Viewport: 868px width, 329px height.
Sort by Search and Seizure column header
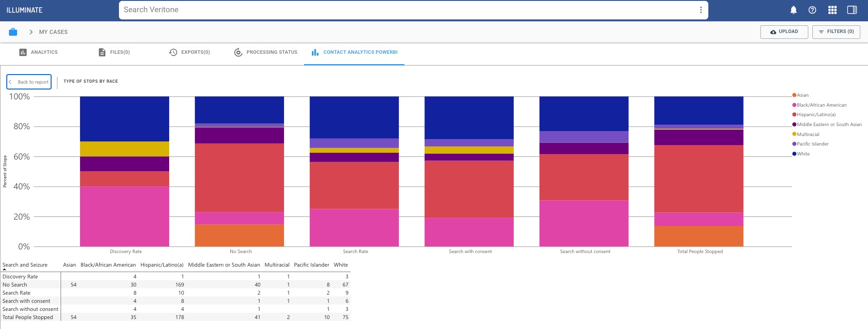pyautogui.click(x=25, y=265)
